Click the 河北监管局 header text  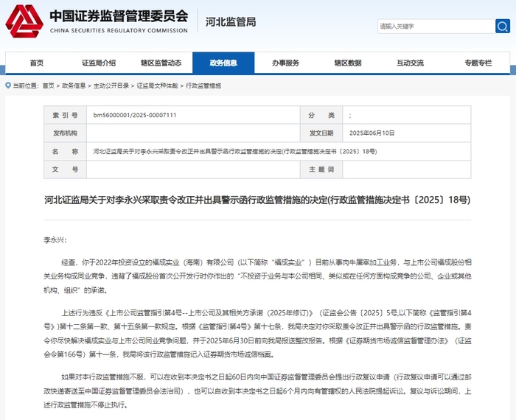click(231, 22)
